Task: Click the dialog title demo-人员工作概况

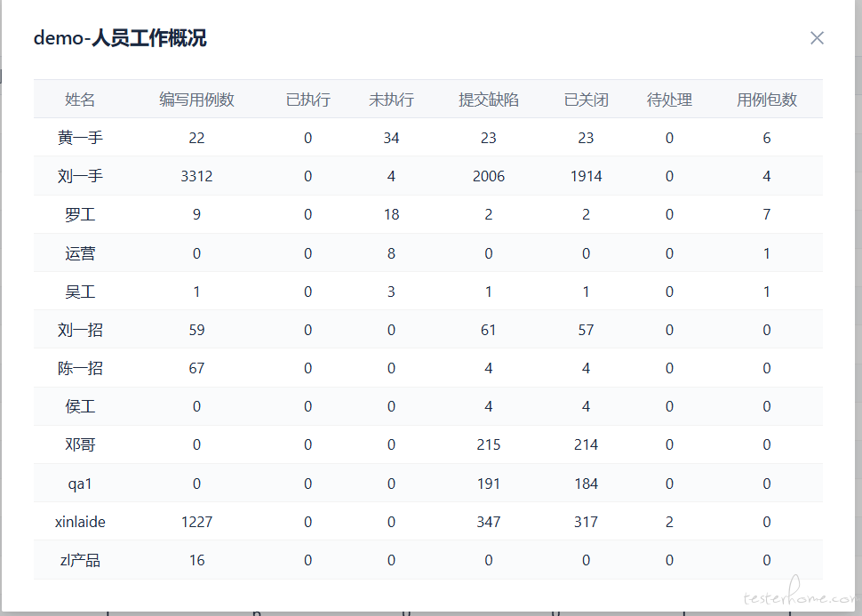Action: [x=120, y=38]
